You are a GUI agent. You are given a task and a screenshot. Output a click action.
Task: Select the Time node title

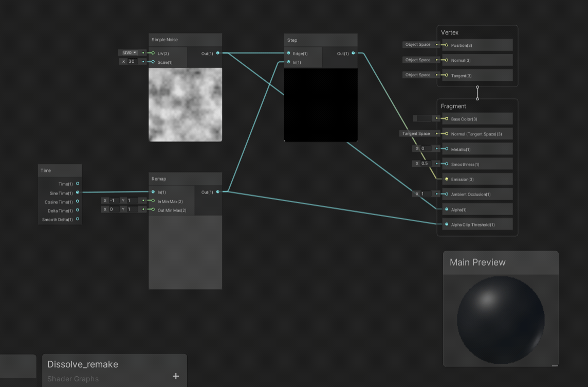[46, 170]
